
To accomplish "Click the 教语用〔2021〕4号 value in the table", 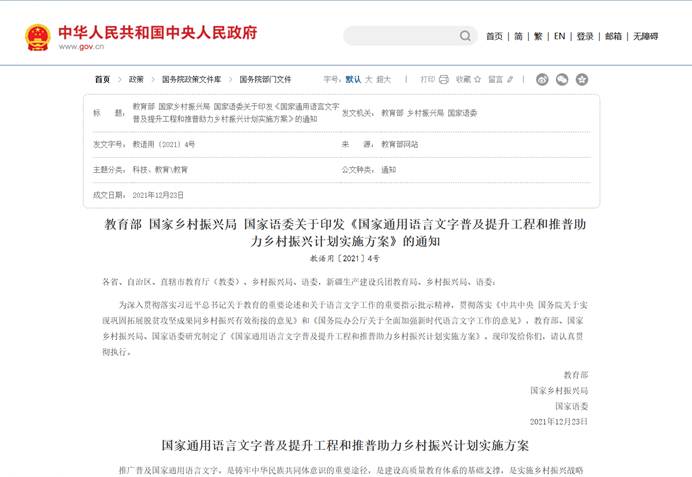I will pyautogui.click(x=164, y=144).
